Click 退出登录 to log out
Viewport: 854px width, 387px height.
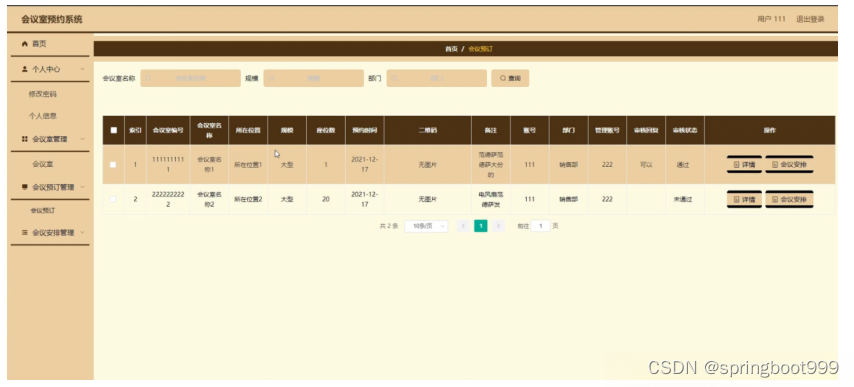click(810, 19)
